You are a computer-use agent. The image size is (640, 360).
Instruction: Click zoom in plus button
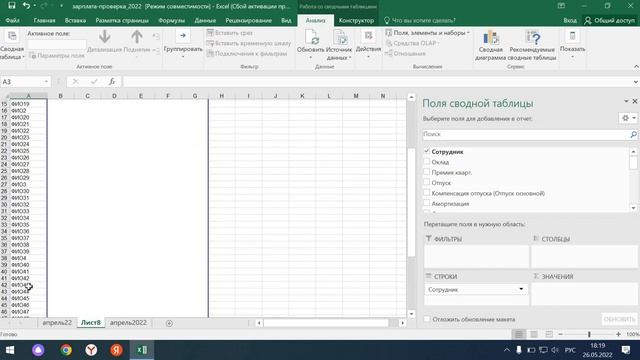(x=618, y=334)
